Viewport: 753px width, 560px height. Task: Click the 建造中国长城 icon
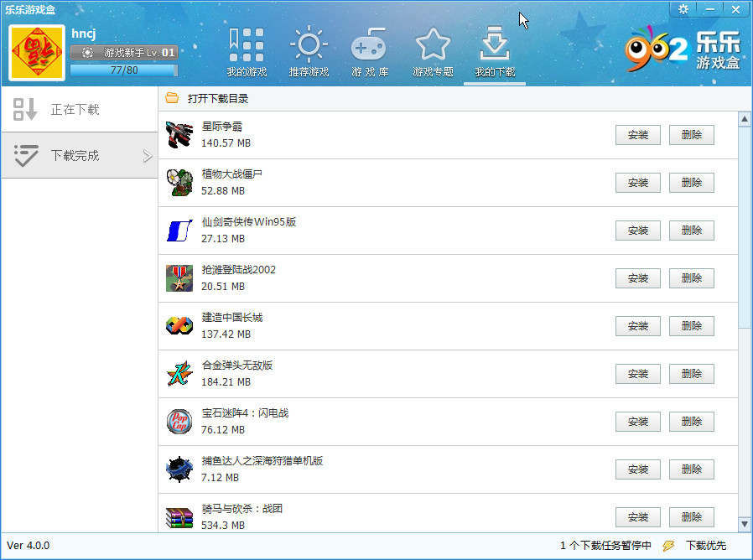pos(179,325)
